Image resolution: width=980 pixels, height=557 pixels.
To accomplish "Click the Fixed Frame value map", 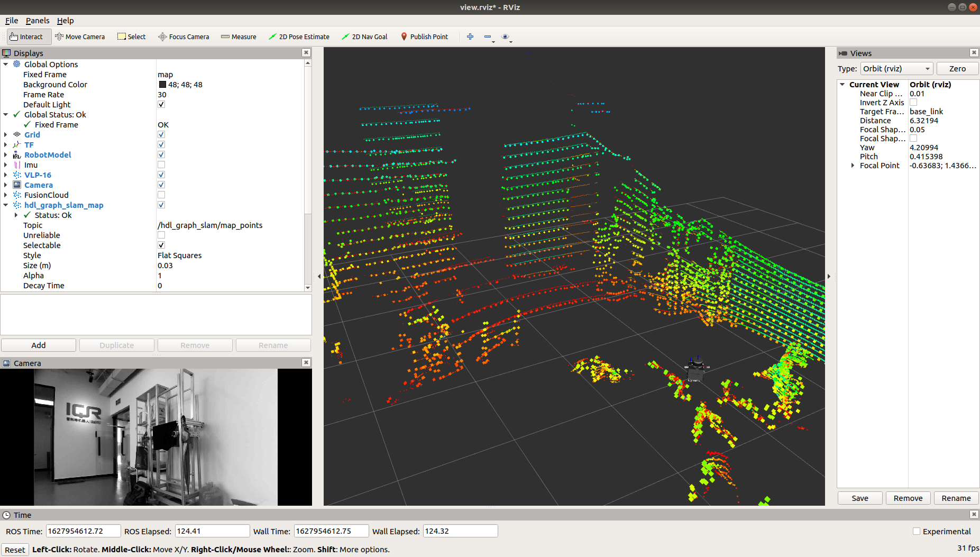I will 165,74.
